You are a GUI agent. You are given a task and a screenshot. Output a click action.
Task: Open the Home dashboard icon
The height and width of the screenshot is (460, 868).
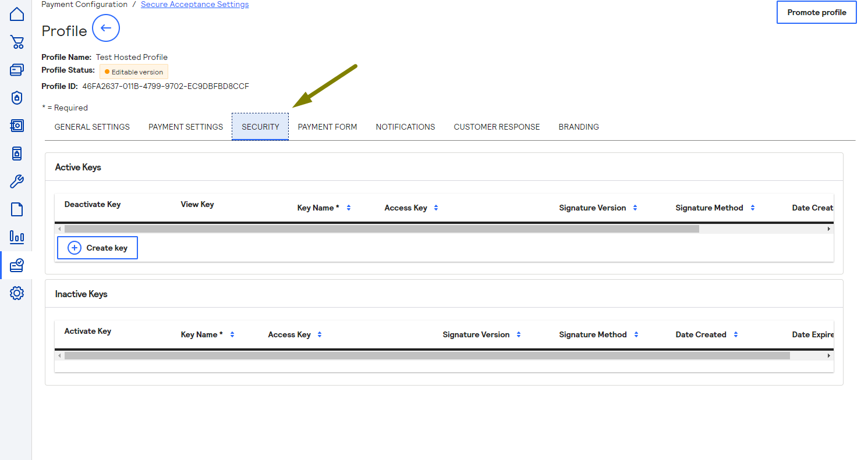pos(17,13)
